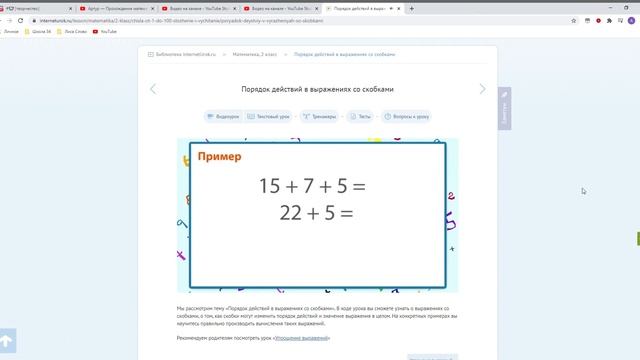Image resolution: width=640 pixels, height=360 pixels.
Task: Go to 'Математика, 2 класс' breadcrumb
Action: 255,54
